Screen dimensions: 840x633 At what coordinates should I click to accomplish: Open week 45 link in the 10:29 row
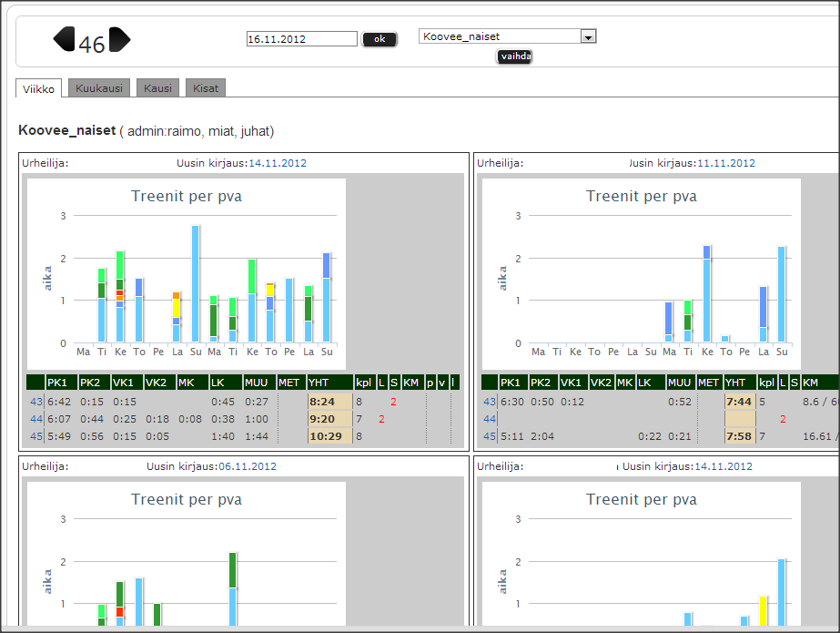click(35, 436)
